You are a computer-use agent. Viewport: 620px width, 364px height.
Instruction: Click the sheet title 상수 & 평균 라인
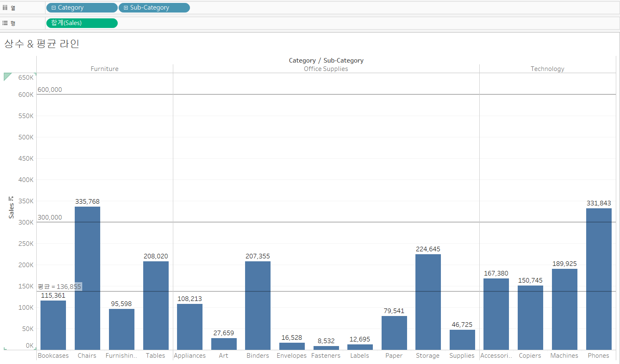pos(42,43)
